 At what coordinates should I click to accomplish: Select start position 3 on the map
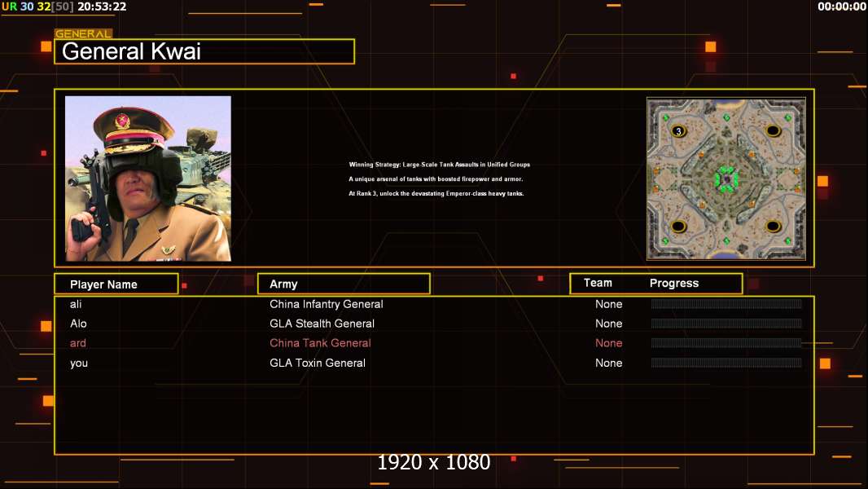(x=678, y=131)
